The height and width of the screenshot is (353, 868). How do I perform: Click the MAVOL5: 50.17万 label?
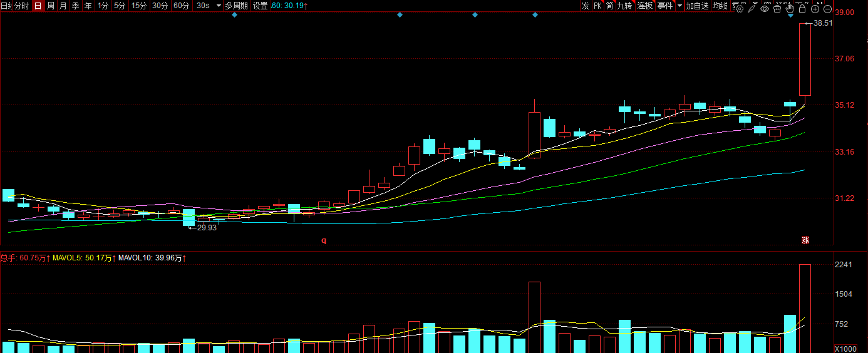pyautogui.click(x=83, y=258)
